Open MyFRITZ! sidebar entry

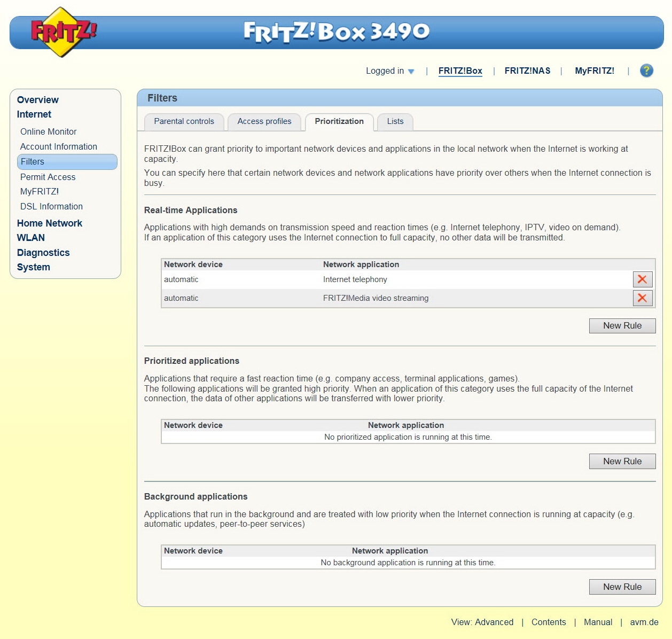point(40,191)
